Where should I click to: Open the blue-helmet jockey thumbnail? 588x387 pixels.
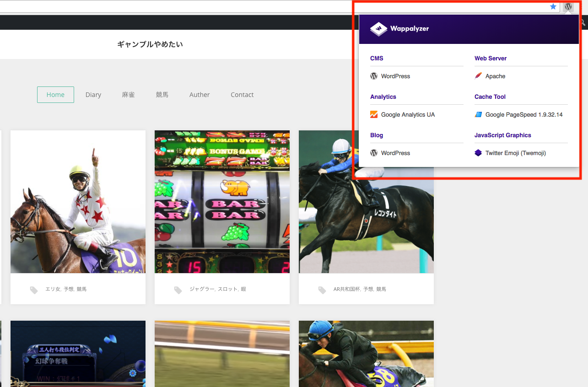point(366,354)
